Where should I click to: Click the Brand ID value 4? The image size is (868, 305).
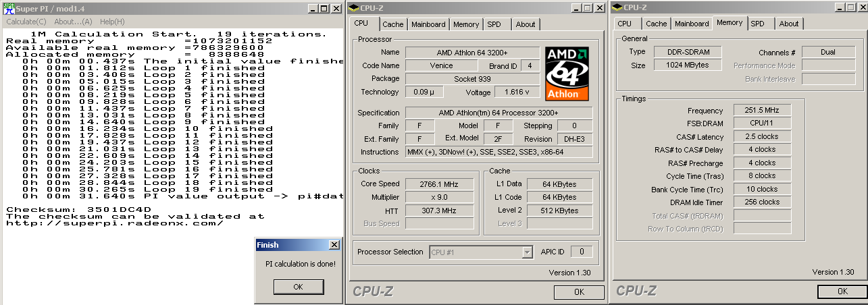click(530, 66)
